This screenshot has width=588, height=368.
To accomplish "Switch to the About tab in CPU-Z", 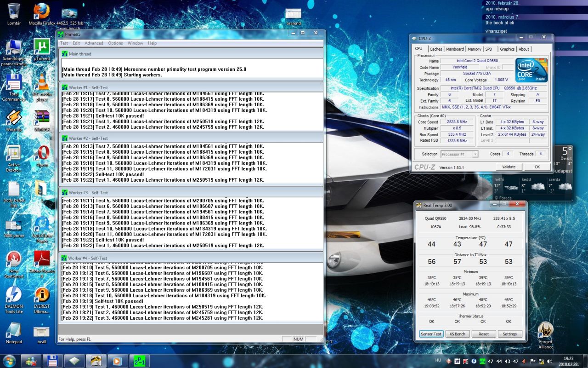I will tap(524, 49).
